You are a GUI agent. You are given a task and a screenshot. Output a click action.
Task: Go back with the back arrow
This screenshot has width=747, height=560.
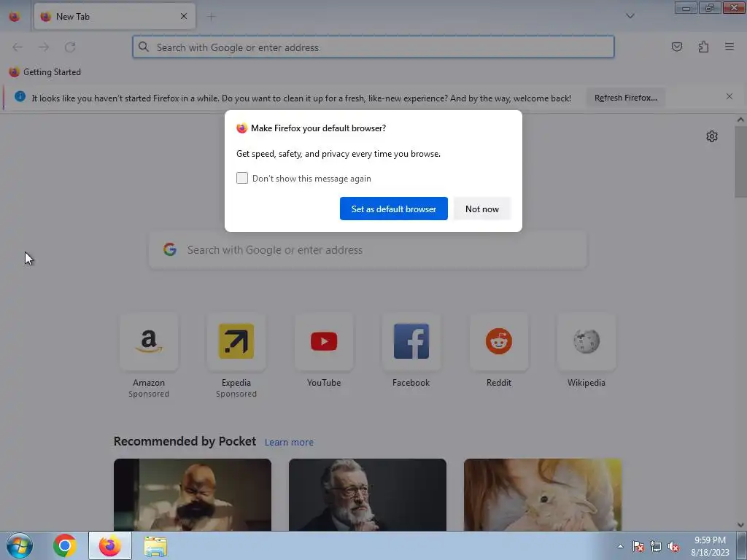pos(18,47)
